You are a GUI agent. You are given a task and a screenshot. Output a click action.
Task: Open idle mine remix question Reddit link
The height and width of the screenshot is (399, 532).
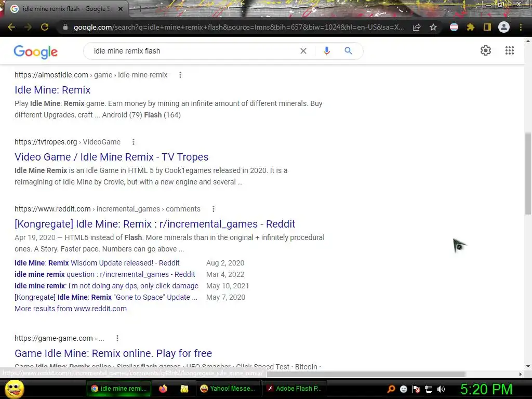(x=105, y=274)
